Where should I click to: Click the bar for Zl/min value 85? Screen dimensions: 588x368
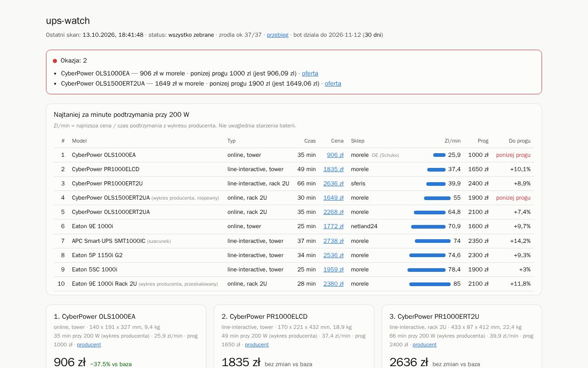tap(430, 284)
